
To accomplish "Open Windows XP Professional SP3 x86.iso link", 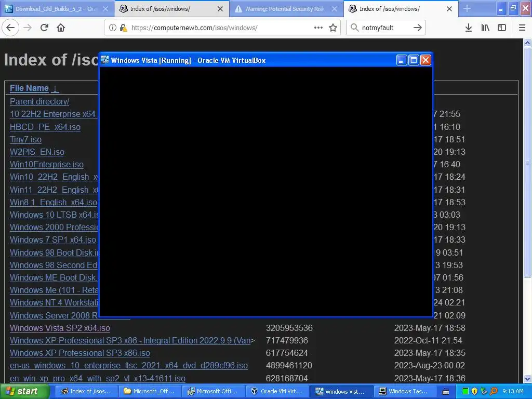I will tap(79, 353).
